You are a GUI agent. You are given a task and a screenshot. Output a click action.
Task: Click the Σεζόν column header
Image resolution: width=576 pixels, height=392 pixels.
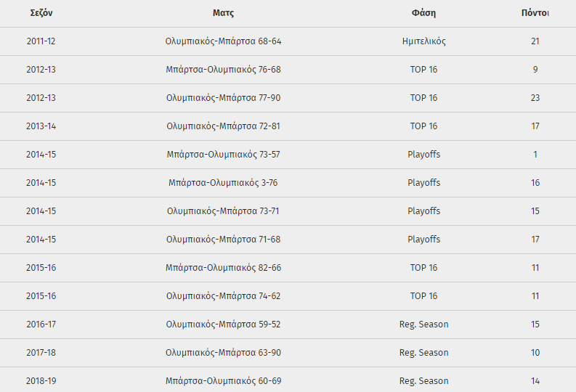point(41,13)
